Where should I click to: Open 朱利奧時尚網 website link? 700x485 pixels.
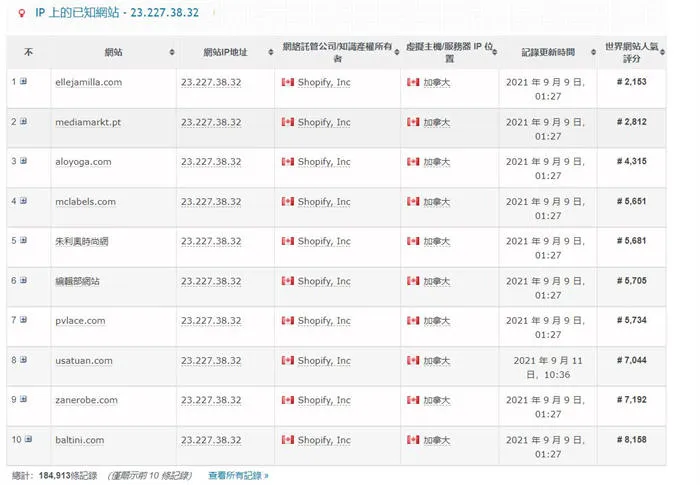82,241
